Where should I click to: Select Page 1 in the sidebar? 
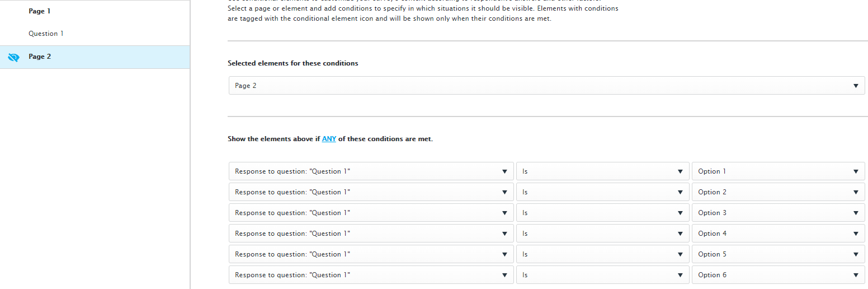[x=40, y=11]
